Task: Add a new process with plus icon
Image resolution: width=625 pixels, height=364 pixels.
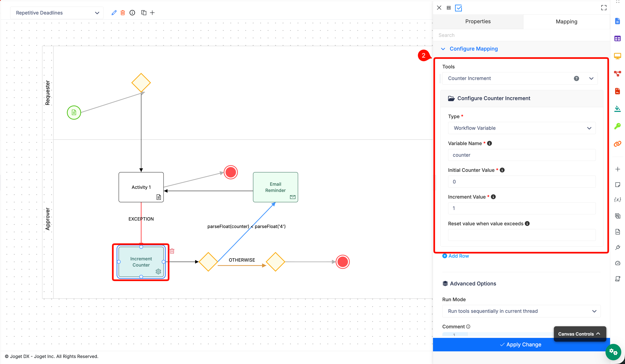Action: tap(152, 13)
